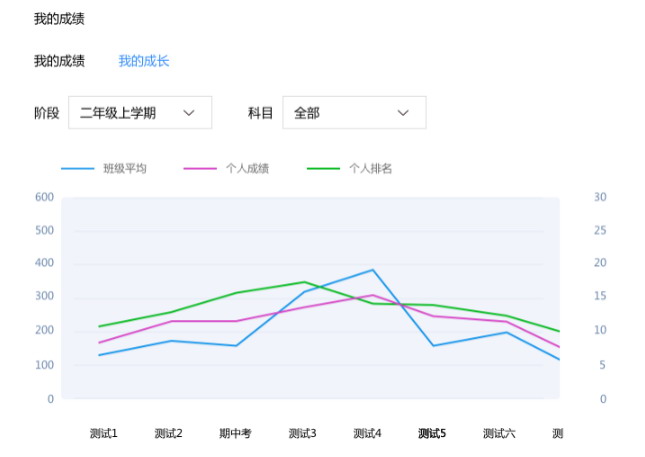Open the 科目 dropdown showing 全部
645x457 pixels.
[353, 113]
